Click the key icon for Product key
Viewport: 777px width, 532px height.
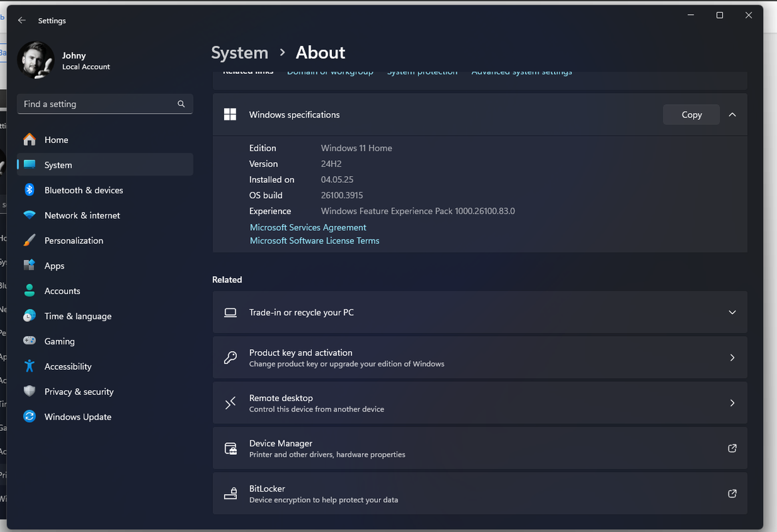point(230,358)
